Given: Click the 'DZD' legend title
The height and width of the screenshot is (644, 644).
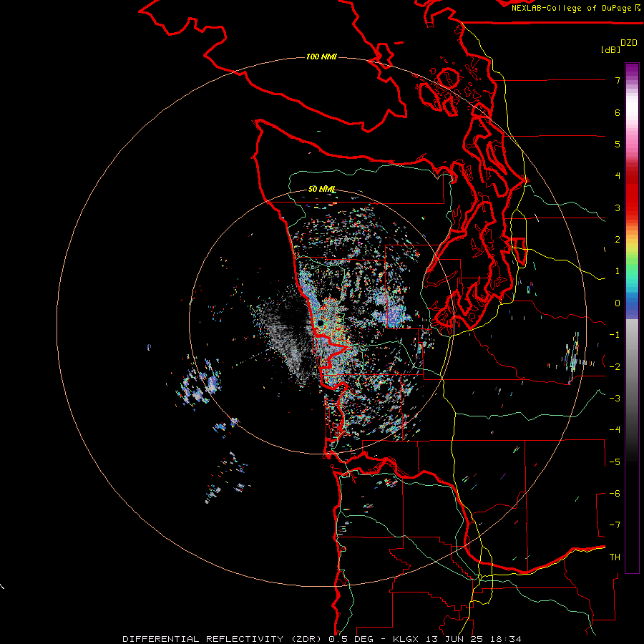Looking at the screenshot, I should pos(629,43).
